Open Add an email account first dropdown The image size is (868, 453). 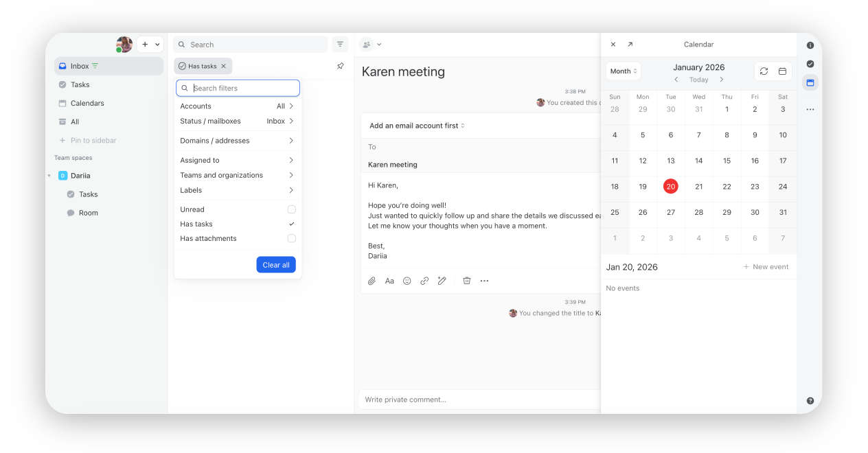click(417, 126)
